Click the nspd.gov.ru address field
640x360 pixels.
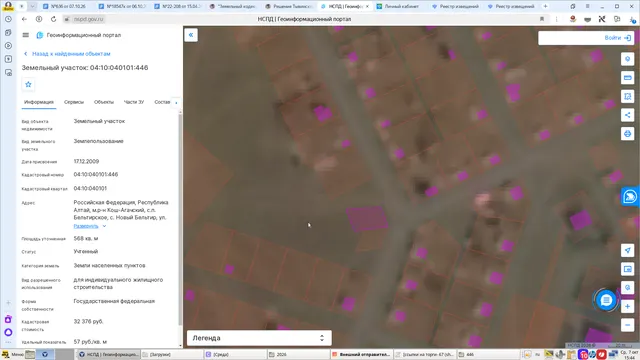coord(89,19)
